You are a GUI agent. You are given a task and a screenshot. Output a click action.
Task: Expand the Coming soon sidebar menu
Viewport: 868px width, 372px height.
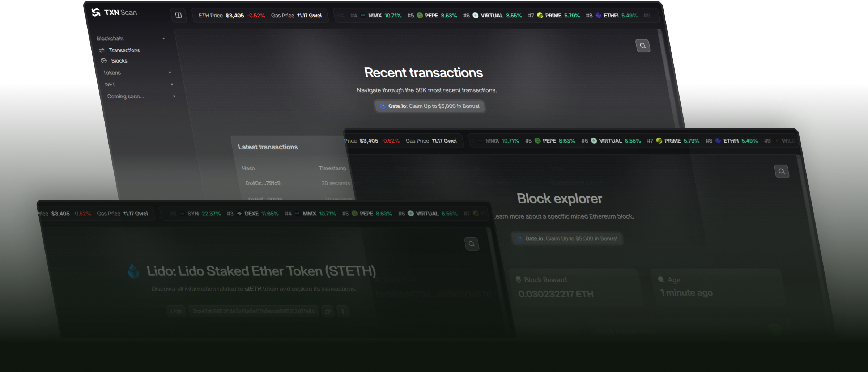coord(174,97)
